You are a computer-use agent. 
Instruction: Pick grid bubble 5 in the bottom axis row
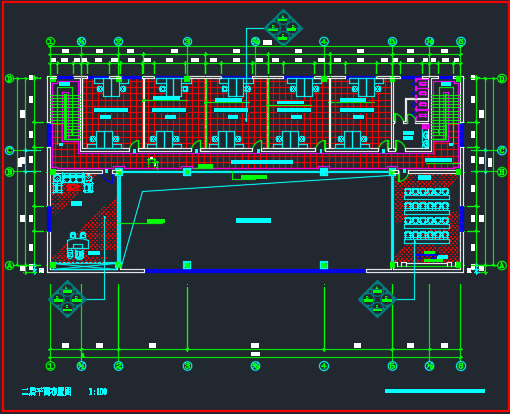pyautogui.click(x=392, y=366)
